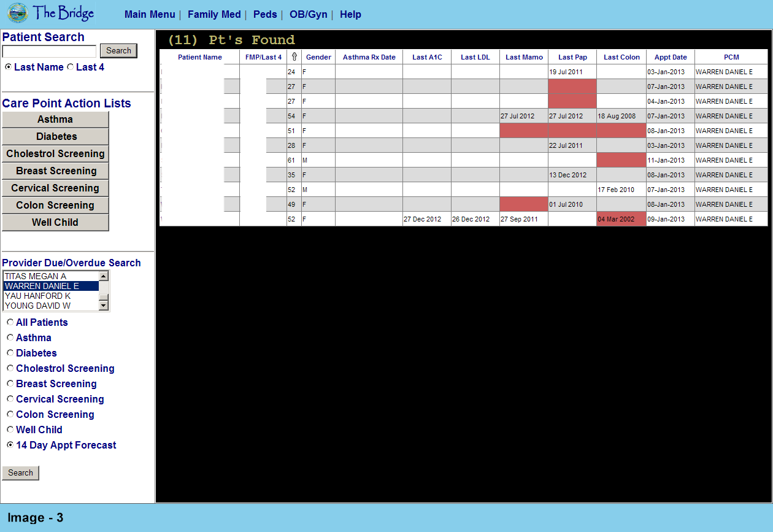
Task: Select WARREN DANIEL E in provider list
Action: [x=51, y=286]
